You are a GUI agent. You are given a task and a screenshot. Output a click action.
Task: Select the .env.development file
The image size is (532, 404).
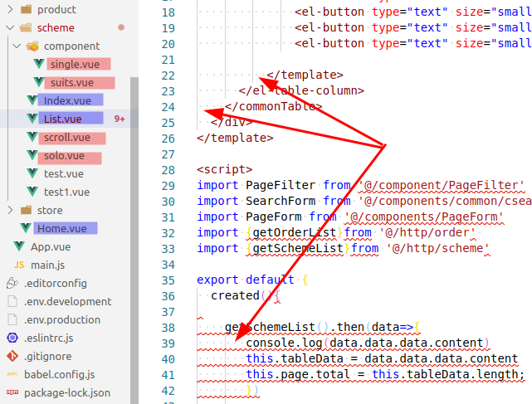pyautogui.click(x=67, y=301)
